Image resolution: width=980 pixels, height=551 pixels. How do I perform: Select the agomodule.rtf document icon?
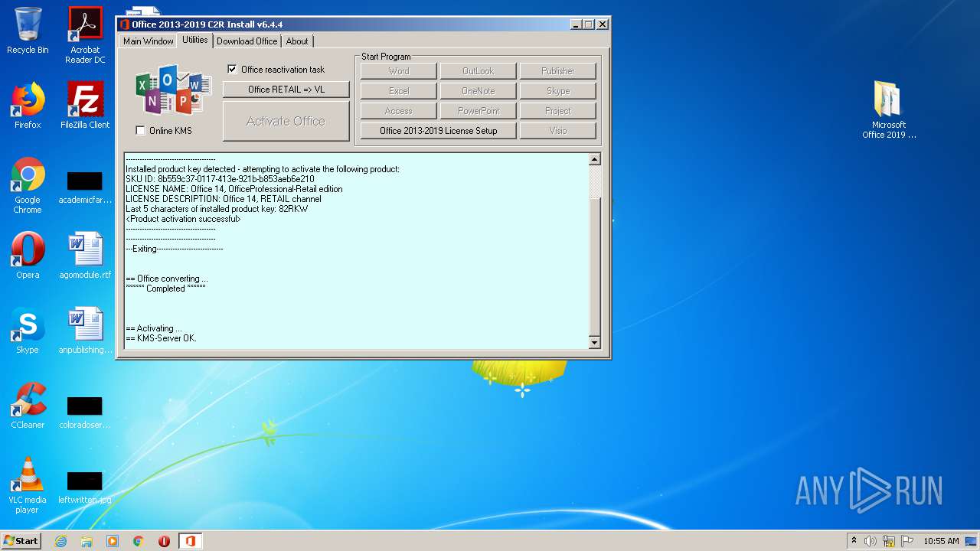pyautogui.click(x=85, y=256)
